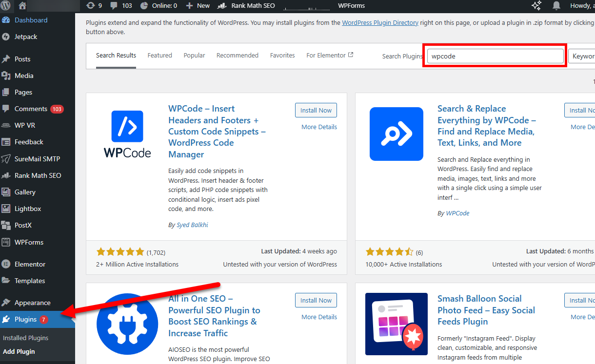View More Details for All in One SEO
This screenshot has width=595, height=364.
pos(319,317)
